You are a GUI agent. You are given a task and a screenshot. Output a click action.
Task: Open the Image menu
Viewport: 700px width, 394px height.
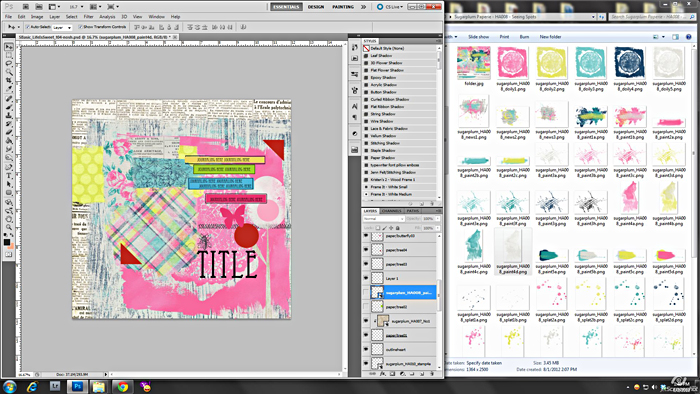37,17
